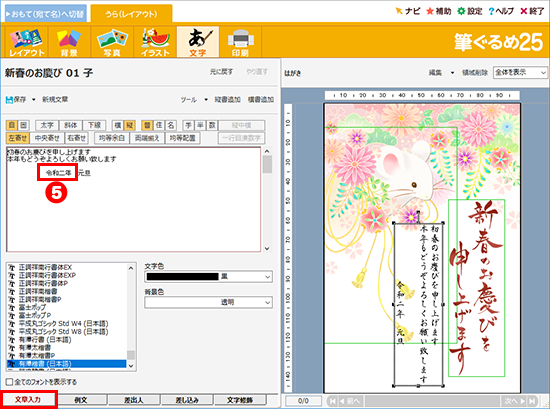
Task: Open 文章入力 bottom tab
Action: [28, 400]
